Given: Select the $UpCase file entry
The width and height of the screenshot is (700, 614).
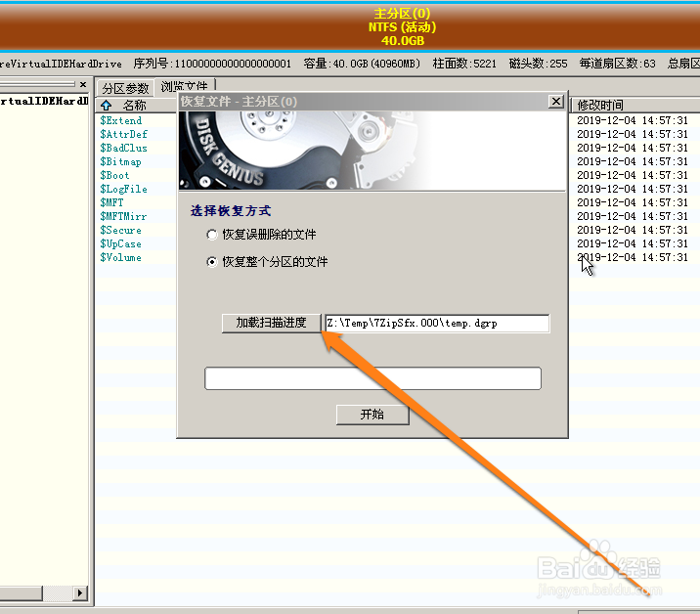Looking at the screenshot, I should click(x=120, y=243).
